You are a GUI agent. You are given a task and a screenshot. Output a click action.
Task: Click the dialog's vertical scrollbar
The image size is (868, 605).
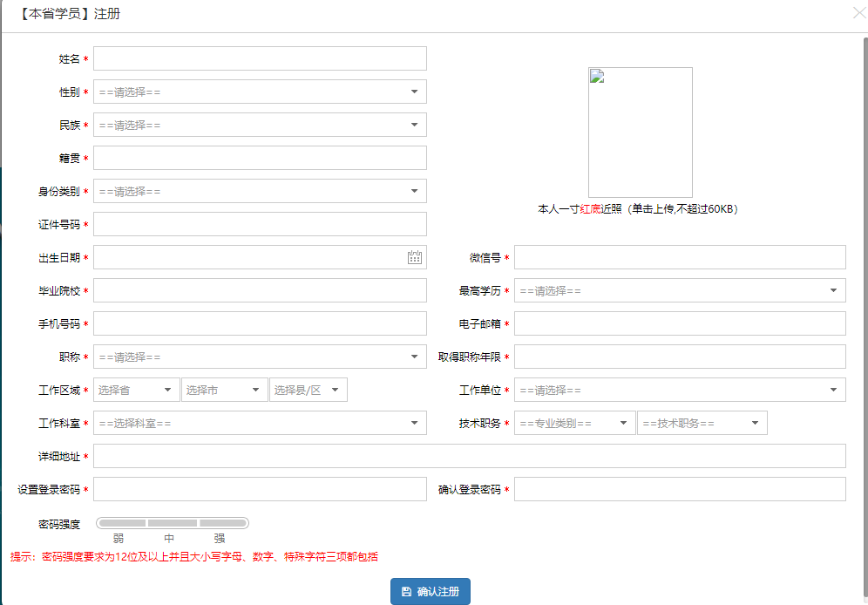point(865,317)
